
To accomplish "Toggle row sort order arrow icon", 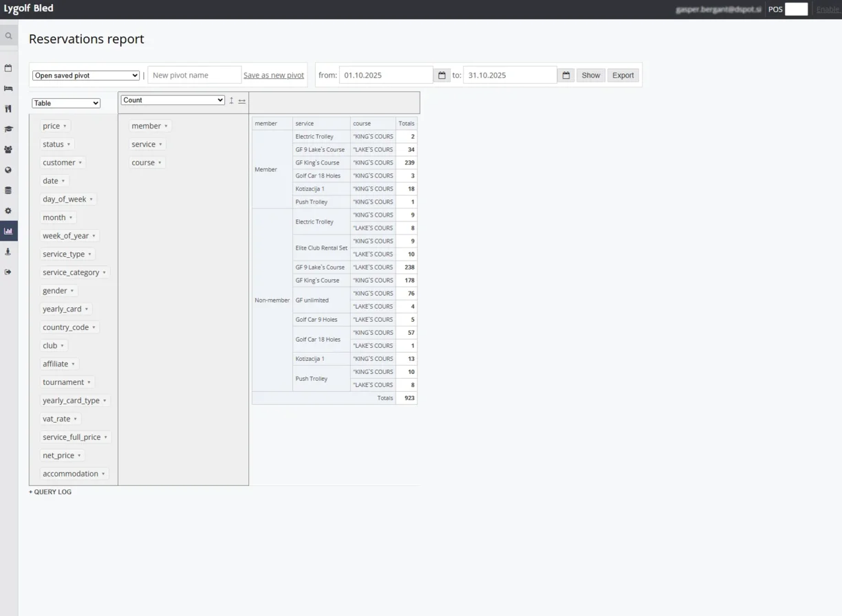I will [x=231, y=100].
